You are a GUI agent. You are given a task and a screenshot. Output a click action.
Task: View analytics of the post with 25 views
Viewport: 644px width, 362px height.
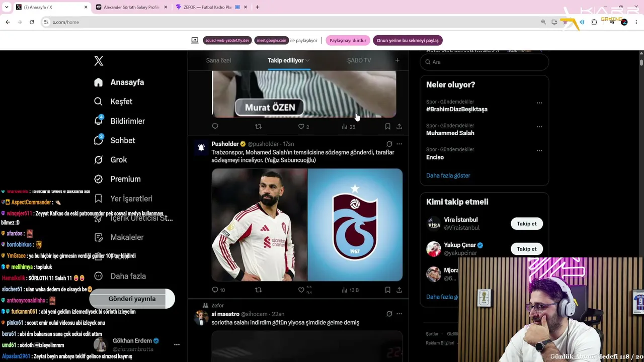point(348,127)
